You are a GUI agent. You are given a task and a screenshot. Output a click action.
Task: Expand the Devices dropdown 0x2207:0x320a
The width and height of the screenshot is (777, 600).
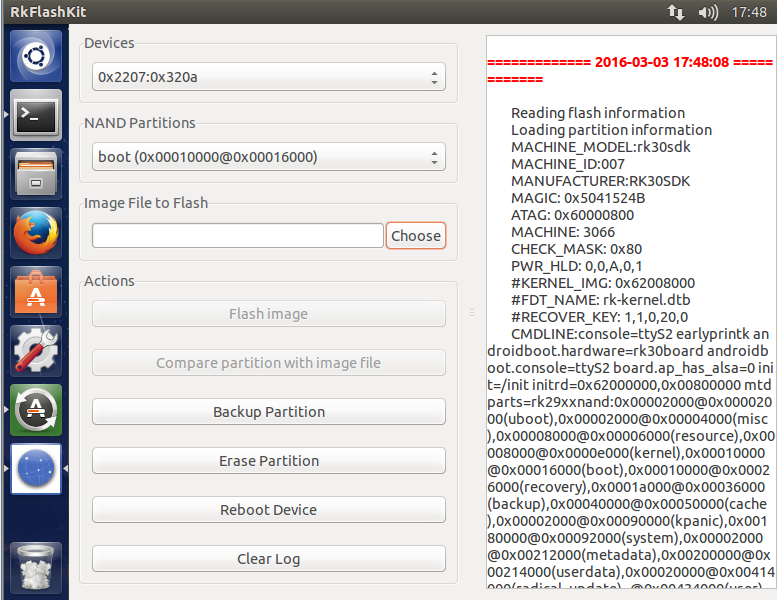click(x=268, y=76)
